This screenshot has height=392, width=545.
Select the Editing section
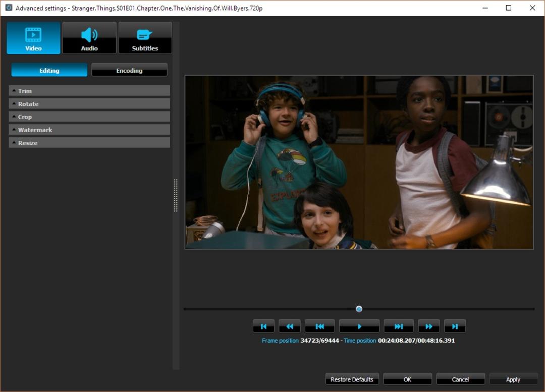(49, 70)
